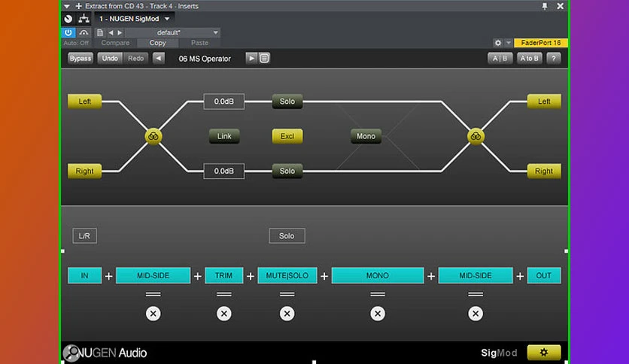Image resolution: width=629 pixels, height=364 pixels.
Task: Click the input Mid-Side encoder node icon
Action: point(153,136)
